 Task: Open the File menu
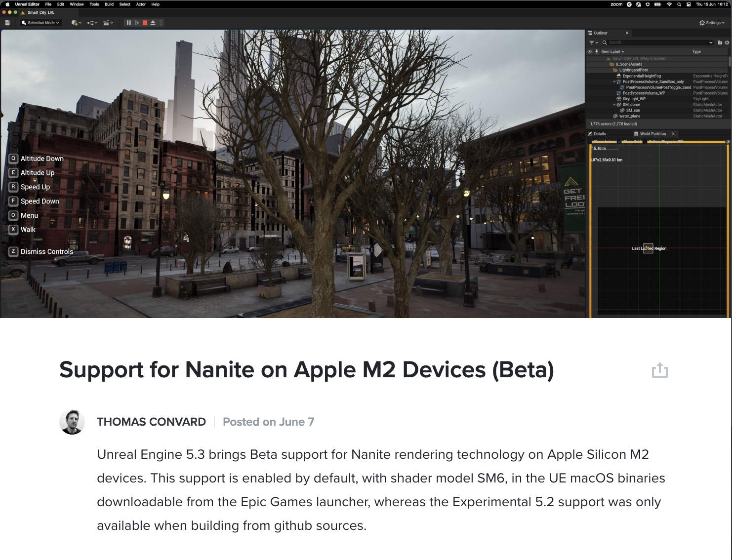(x=48, y=4)
